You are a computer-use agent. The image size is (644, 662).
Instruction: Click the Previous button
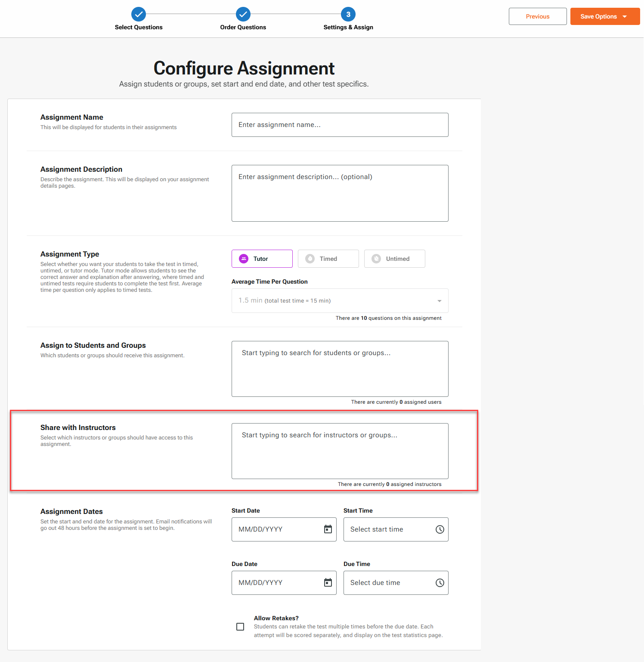pos(537,16)
